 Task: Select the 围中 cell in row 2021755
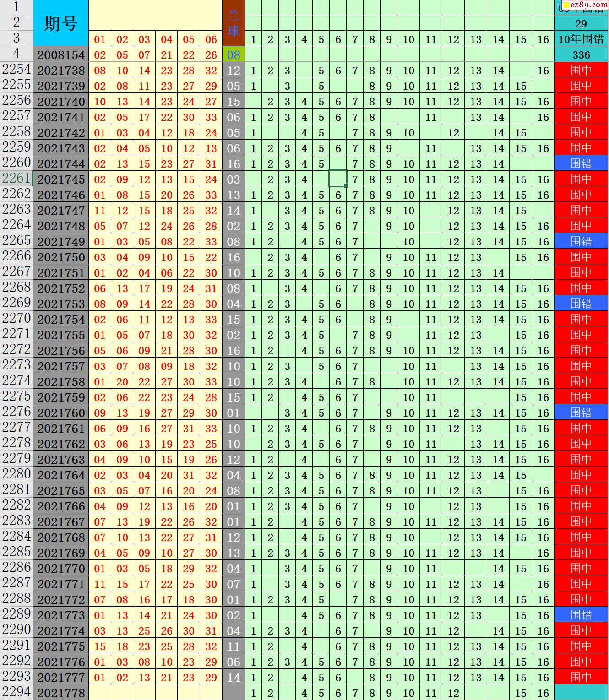581,335
